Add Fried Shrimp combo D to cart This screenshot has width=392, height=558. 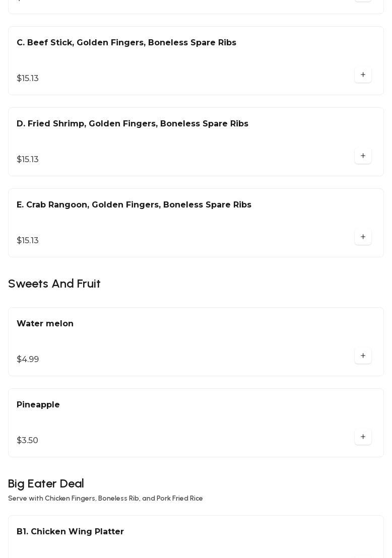[363, 156]
